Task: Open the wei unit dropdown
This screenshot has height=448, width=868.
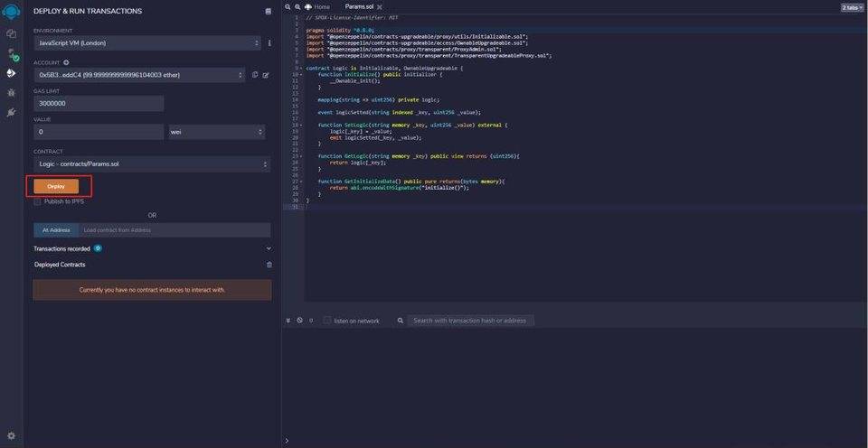Action: pos(216,132)
